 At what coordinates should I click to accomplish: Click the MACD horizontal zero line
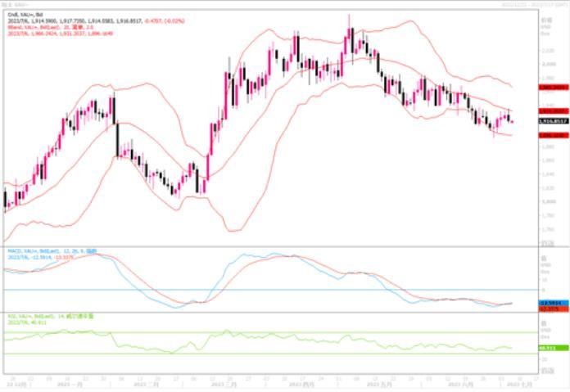(246, 290)
